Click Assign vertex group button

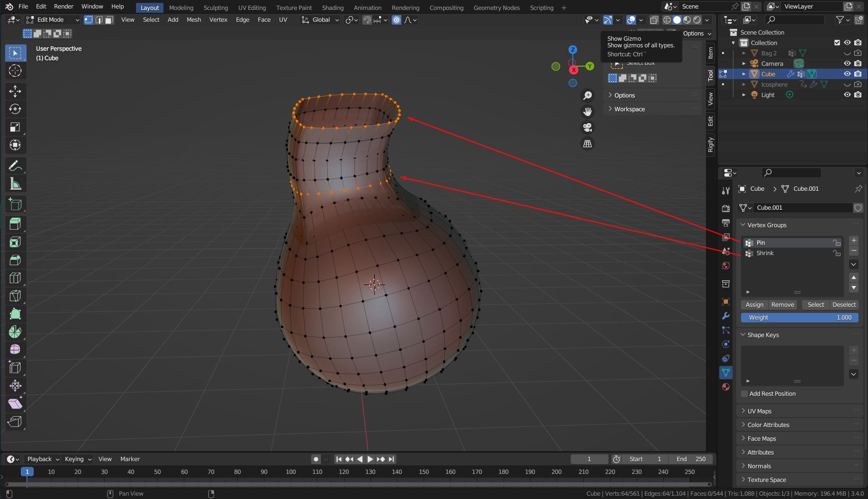(x=754, y=305)
